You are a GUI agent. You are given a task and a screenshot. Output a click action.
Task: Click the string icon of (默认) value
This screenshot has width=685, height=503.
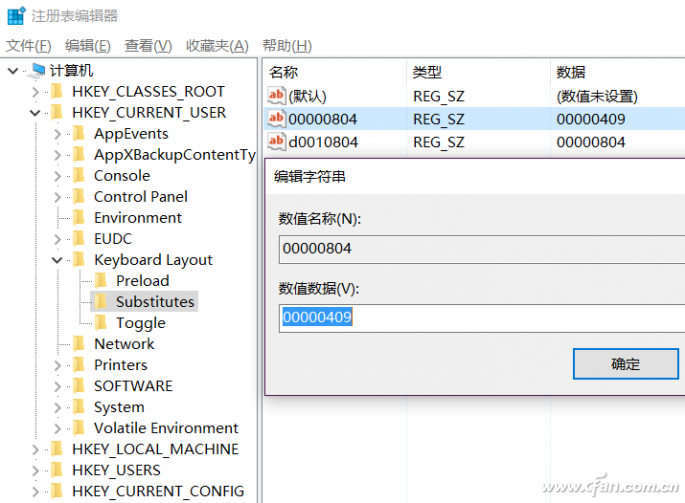pyautogui.click(x=276, y=95)
